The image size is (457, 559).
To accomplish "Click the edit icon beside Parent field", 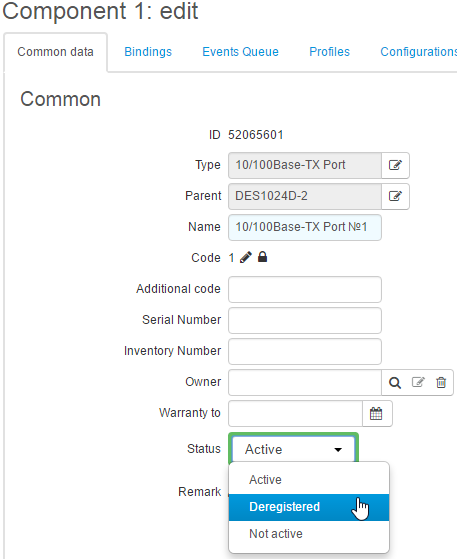I will 395,196.
